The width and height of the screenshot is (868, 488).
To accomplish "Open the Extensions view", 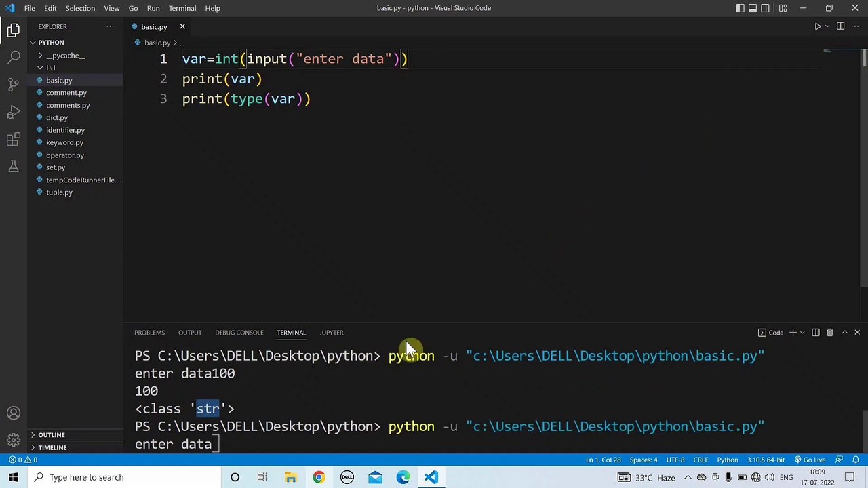I will coord(14,140).
